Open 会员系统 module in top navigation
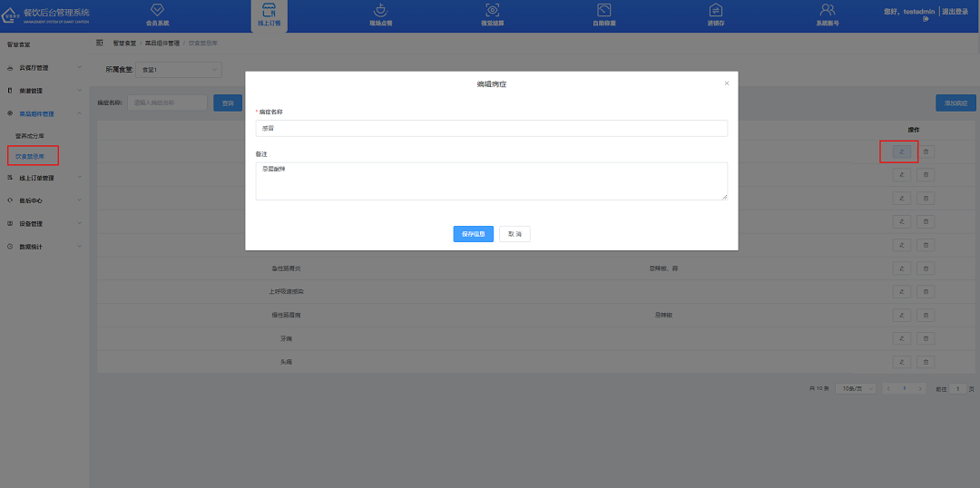 [x=157, y=15]
